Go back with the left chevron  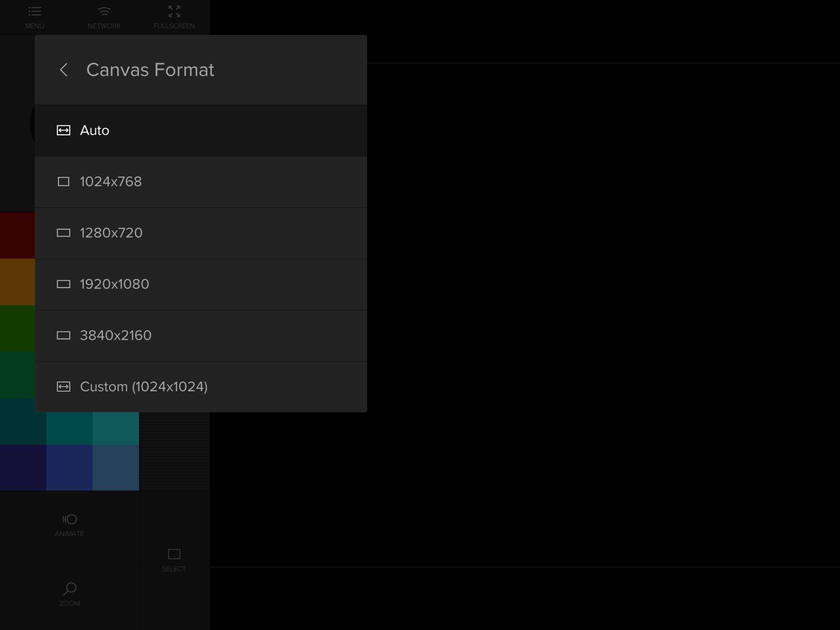click(64, 70)
